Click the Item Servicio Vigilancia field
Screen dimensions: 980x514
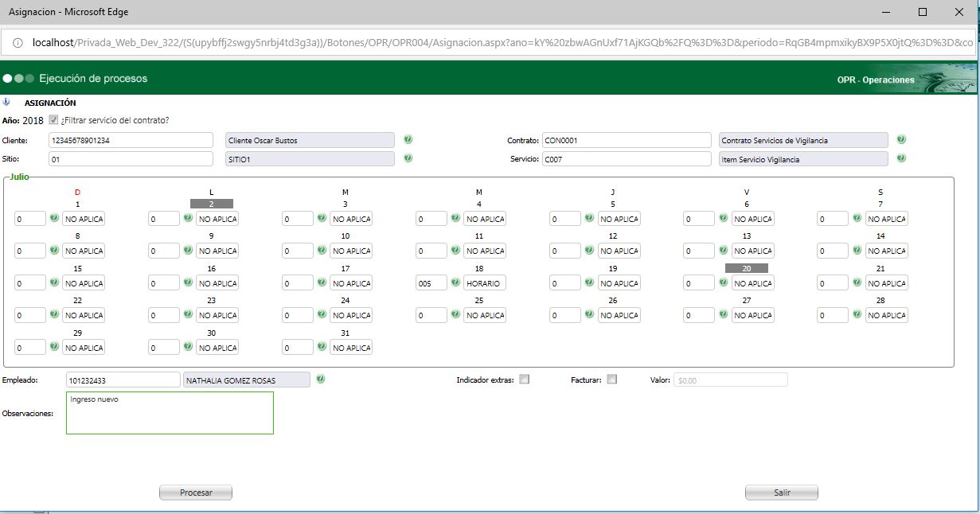[x=803, y=158]
